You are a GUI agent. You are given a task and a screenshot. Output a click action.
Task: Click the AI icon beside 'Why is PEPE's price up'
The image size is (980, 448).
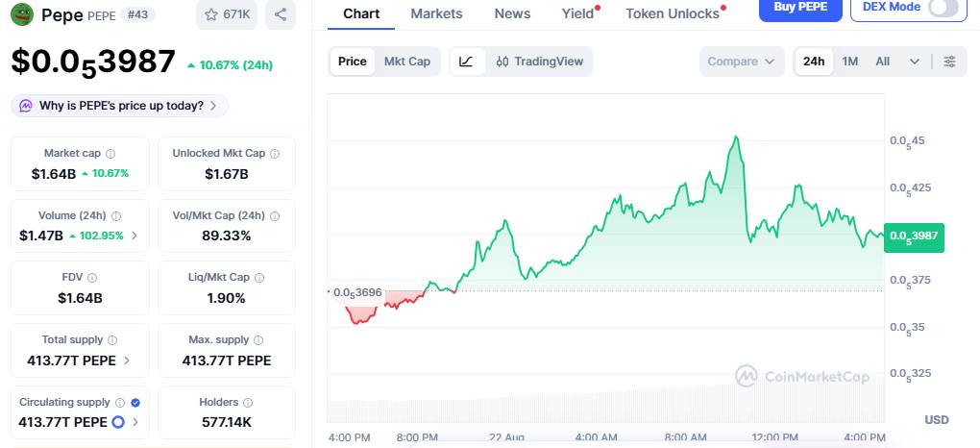pyautogui.click(x=26, y=106)
